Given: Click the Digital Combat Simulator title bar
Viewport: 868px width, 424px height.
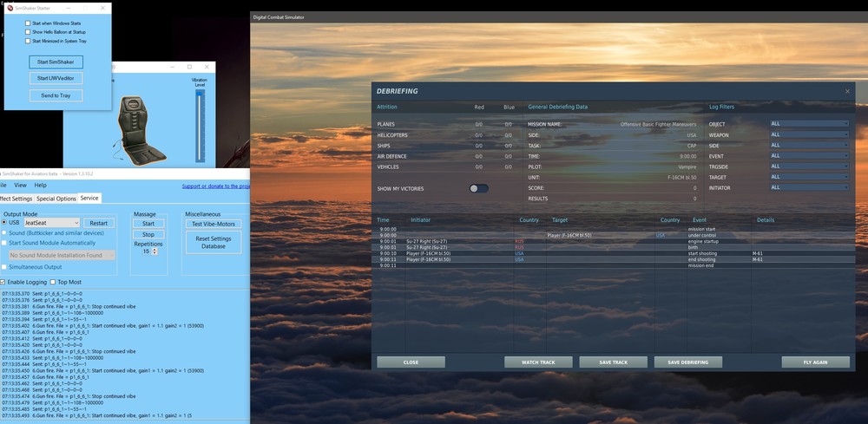Looking at the screenshot, I should 559,17.
